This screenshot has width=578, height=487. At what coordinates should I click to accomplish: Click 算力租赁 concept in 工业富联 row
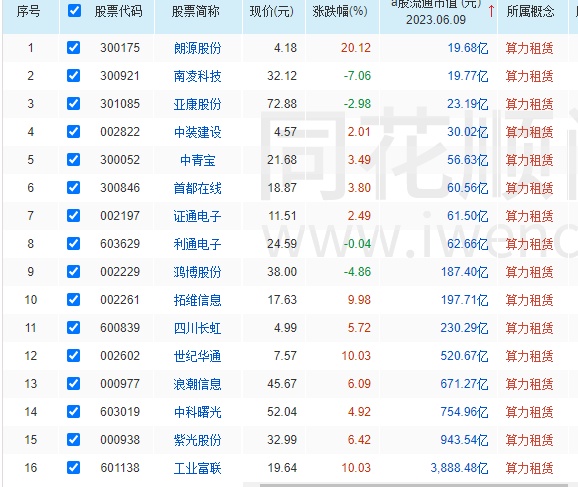click(x=529, y=468)
